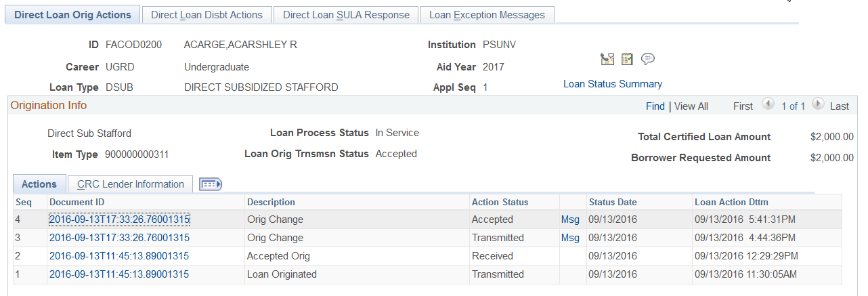This screenshot has width=868, height=296.
Task: Switch to Direct Loan Disbt Actions tab
Action: pyautogui.click(x=207, y=15)
